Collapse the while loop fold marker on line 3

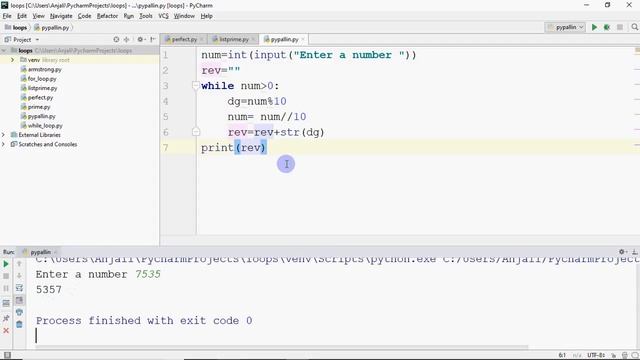(x=196, y=86)
